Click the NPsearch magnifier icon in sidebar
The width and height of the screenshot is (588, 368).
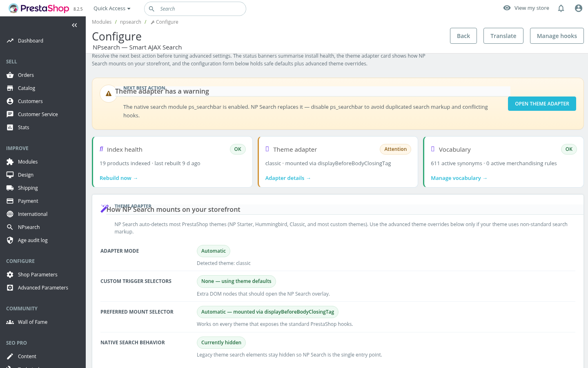[x=10, y=227]
